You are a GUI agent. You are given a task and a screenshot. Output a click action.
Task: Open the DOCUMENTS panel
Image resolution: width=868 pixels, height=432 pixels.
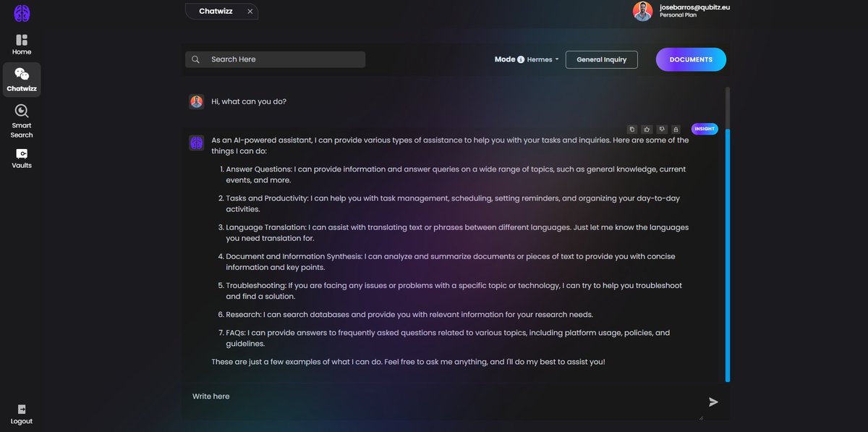coord(691,59)
